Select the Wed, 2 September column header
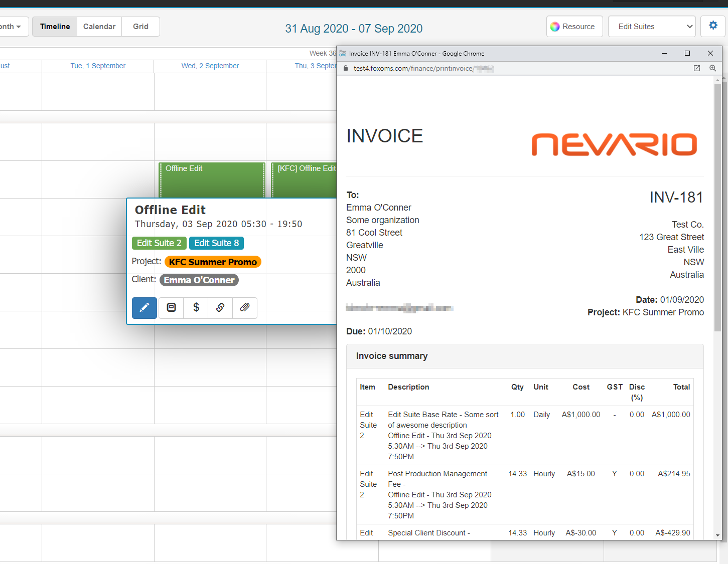This screenshot has height=564, width=728. coord(210,66)
